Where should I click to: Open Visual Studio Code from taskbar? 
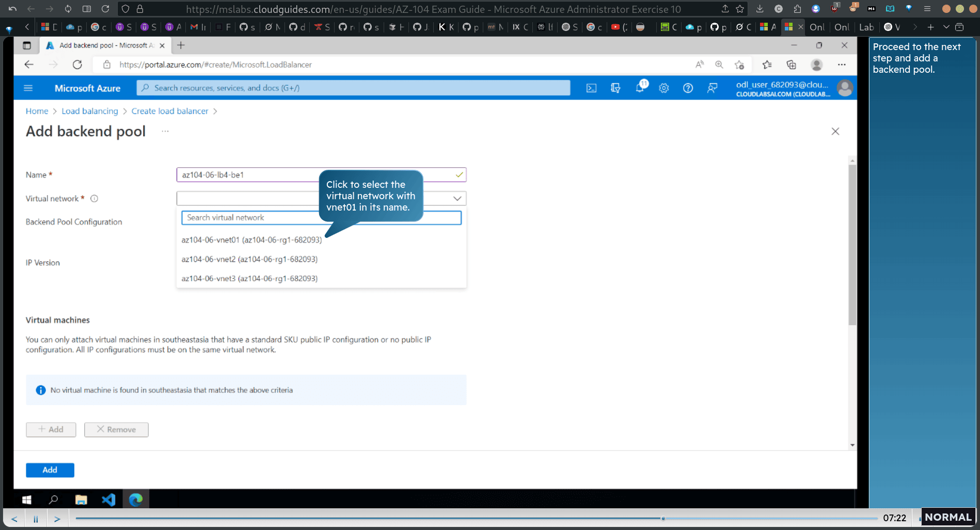(x=108, y=500)
